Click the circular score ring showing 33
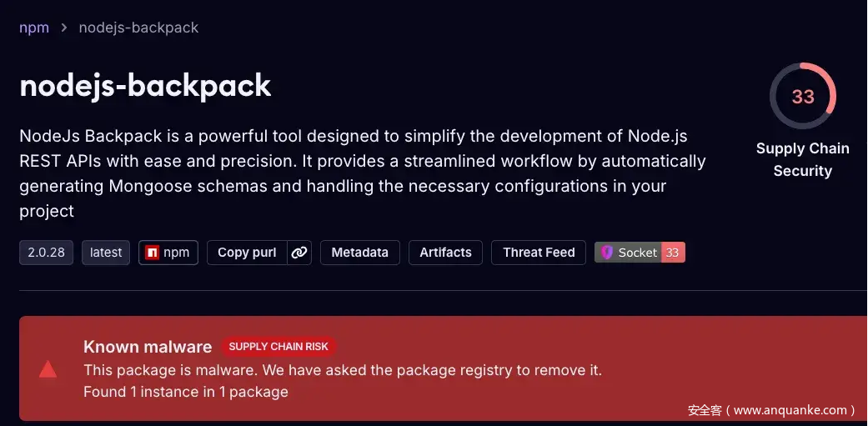This screenshot has height=426, width=868. 802,97
